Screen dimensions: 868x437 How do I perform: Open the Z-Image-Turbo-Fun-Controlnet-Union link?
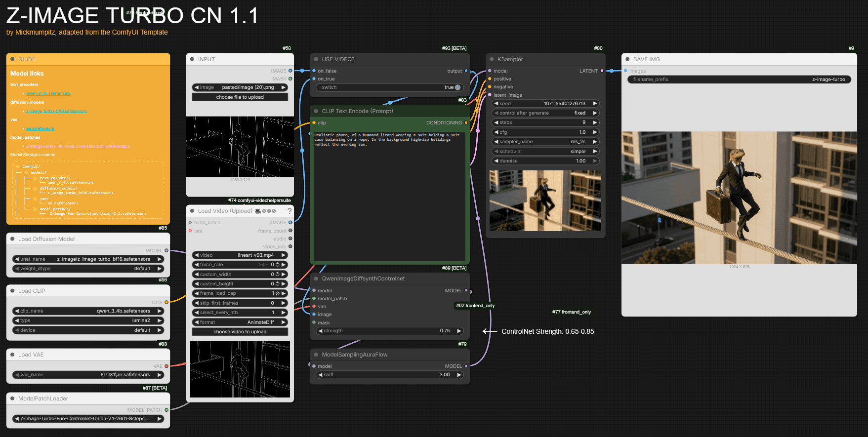pos(78,146)
